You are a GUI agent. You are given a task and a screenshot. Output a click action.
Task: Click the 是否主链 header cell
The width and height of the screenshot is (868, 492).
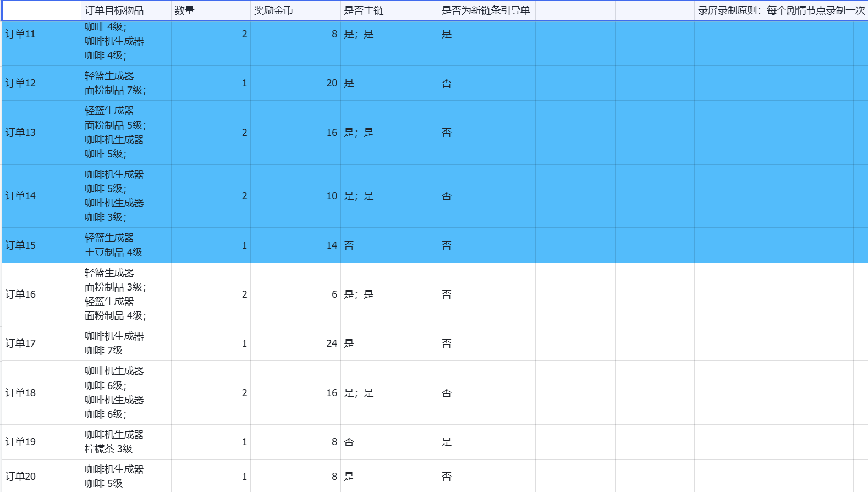click(389, 10)
